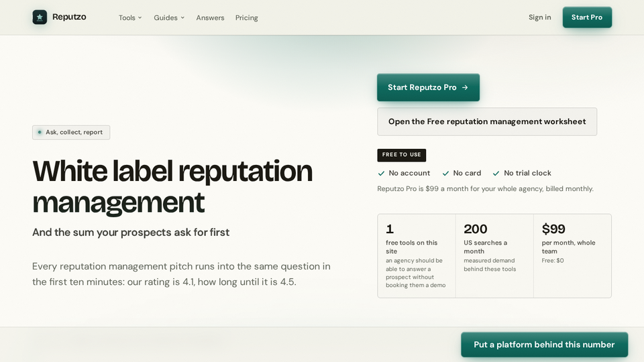This screenshot has width=644, height=362.
Task: Click the '$99' per month stat
Action: tap(553, 229)
